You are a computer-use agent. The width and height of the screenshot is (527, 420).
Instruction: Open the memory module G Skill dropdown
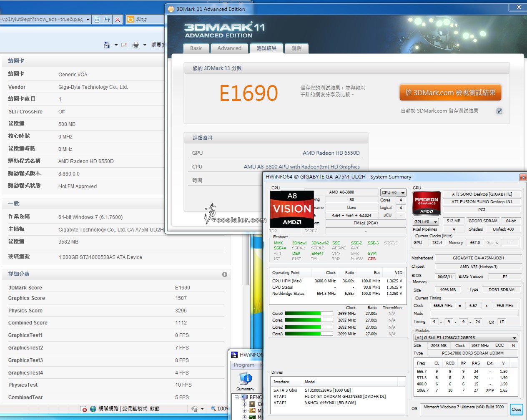[x=465, y=338]
